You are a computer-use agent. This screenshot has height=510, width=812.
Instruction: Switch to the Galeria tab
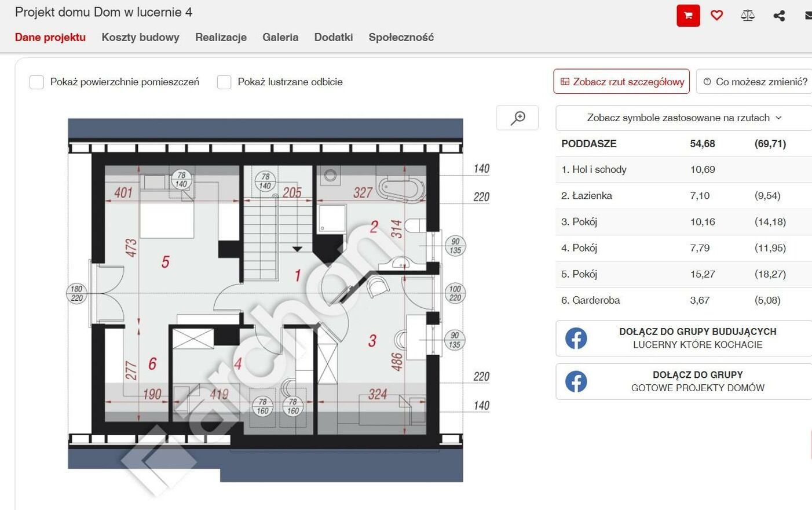tap(280, 37)
